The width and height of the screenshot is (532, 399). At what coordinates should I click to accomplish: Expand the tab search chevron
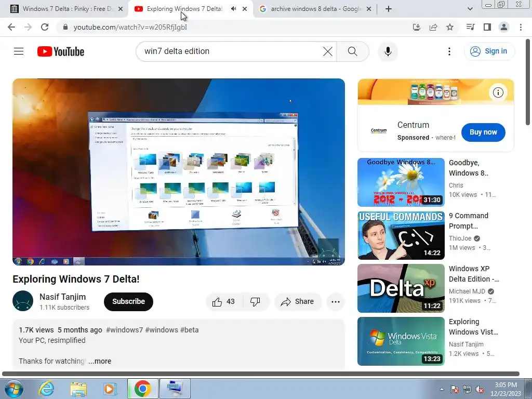point(470,9)
